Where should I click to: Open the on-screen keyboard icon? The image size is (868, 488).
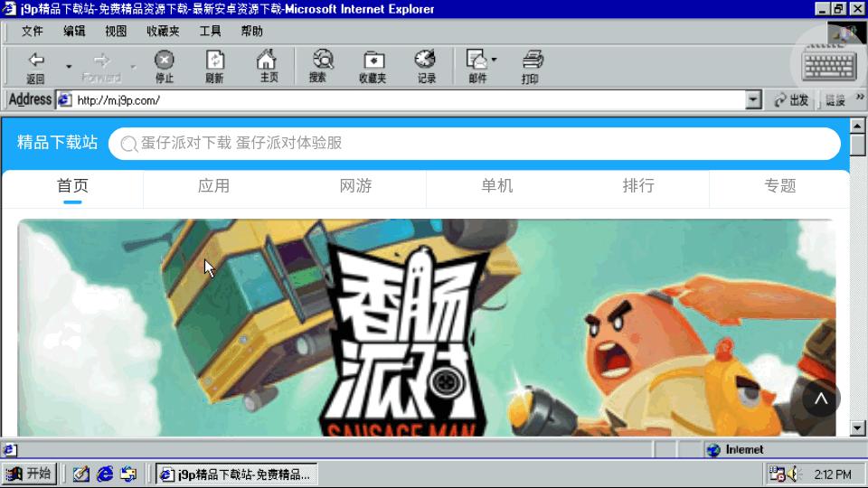(828, 66)
